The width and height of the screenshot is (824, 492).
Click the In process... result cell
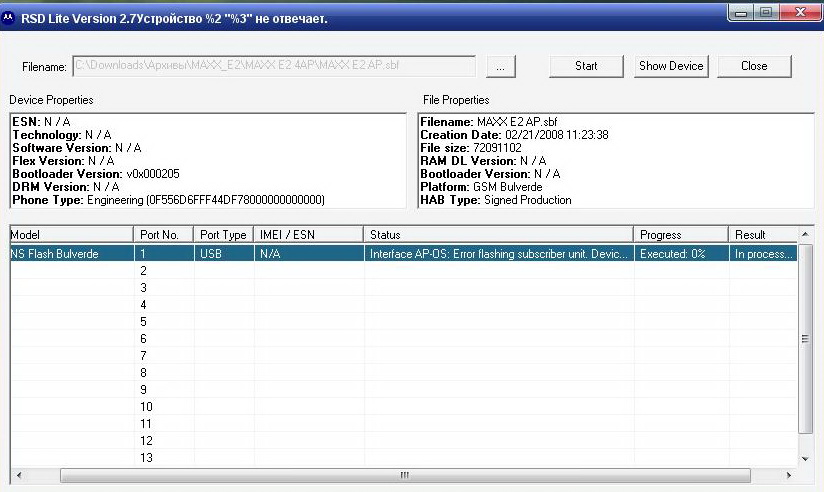pyautogui.click(x=764, y=254)
